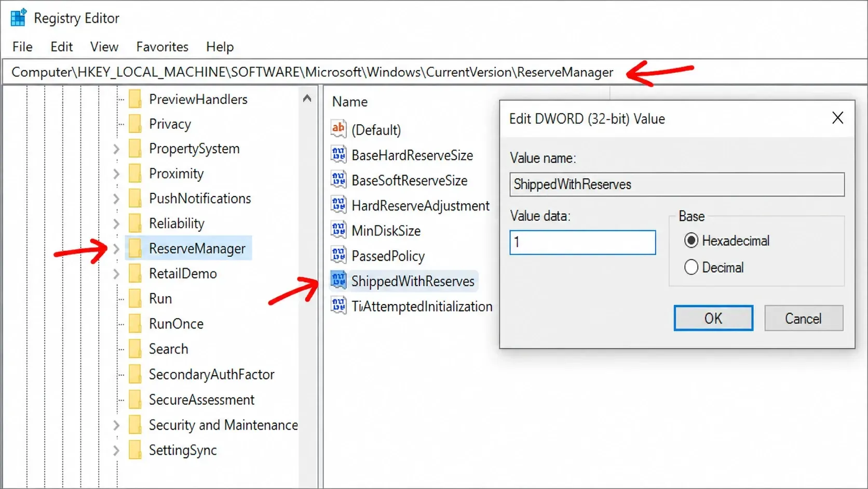Select the Search key label
Image resolution: width=868 pixels, height=489 pixels.
tap(168, 349)
